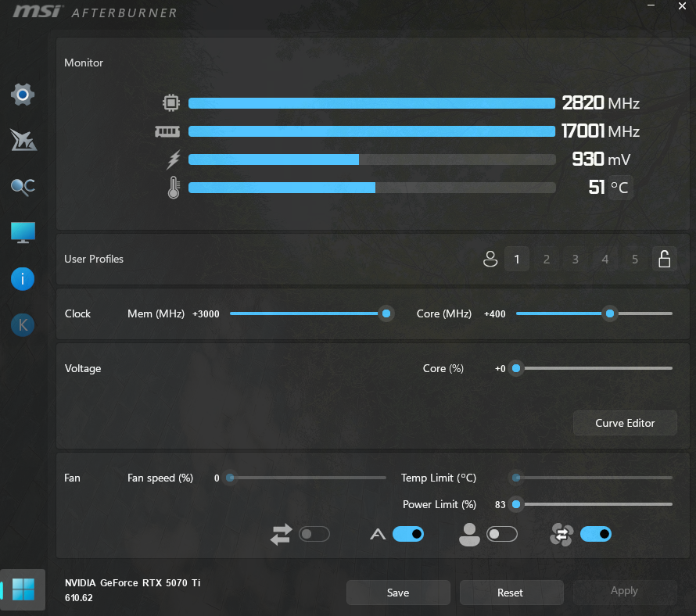The image size is (696, 616).
Task: Select user profile 1
Action: click(517, 259)
